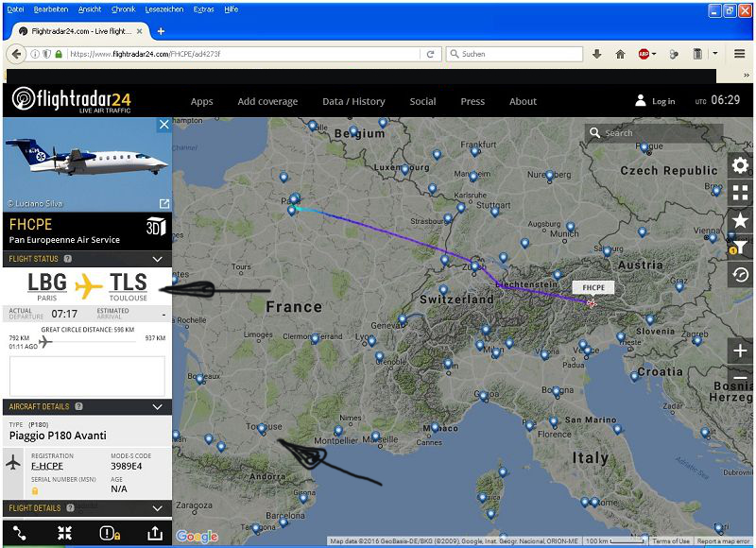Click the locked serial number padlock icon
Viewport: 756px width, 548px height.
(x=35, y=490)
